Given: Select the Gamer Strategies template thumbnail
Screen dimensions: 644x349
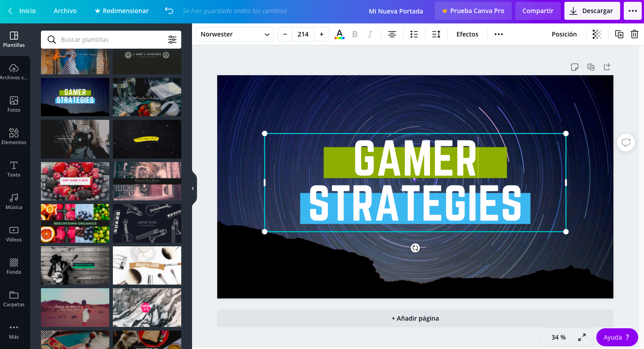Looking at the screenshot, I should tap(75, 97).
